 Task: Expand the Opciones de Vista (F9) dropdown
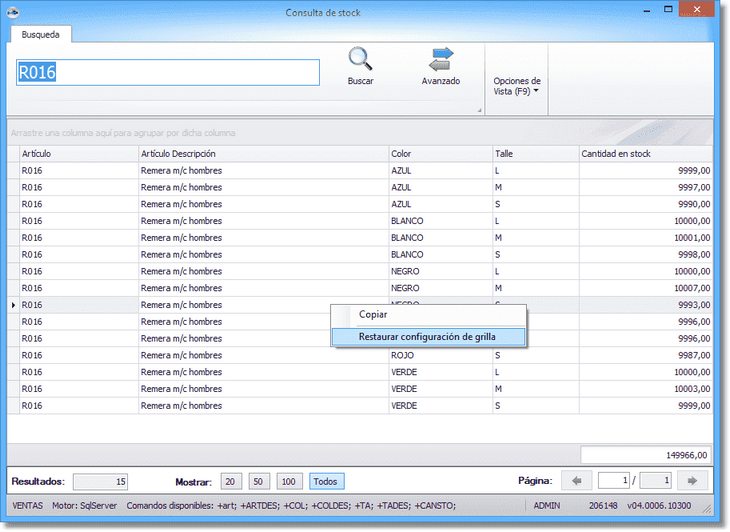tap(517, 86)
